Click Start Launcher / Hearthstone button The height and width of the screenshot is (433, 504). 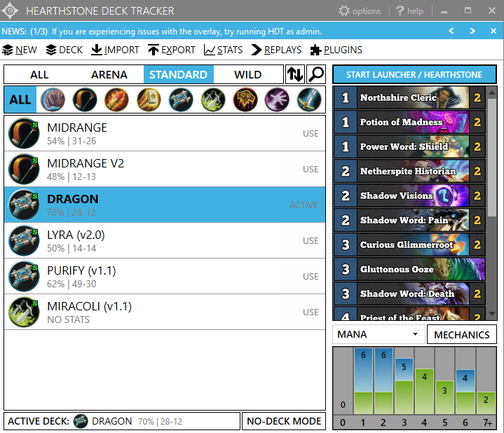click(414, 74)
